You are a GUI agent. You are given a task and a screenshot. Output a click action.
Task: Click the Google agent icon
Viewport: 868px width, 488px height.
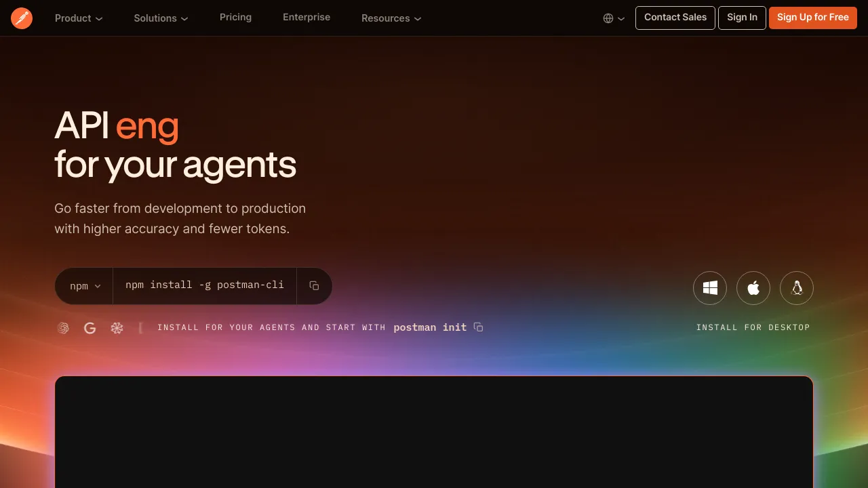tap(90, 328)
